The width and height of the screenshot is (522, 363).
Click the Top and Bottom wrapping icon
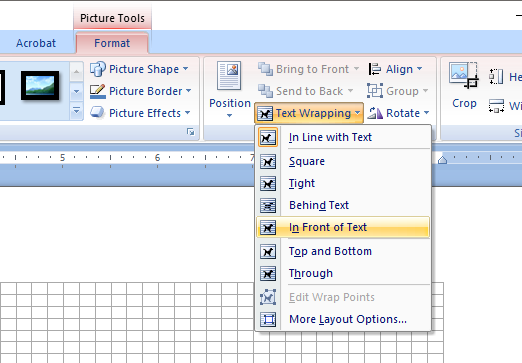pyautogui.click(x=268, y=252)
